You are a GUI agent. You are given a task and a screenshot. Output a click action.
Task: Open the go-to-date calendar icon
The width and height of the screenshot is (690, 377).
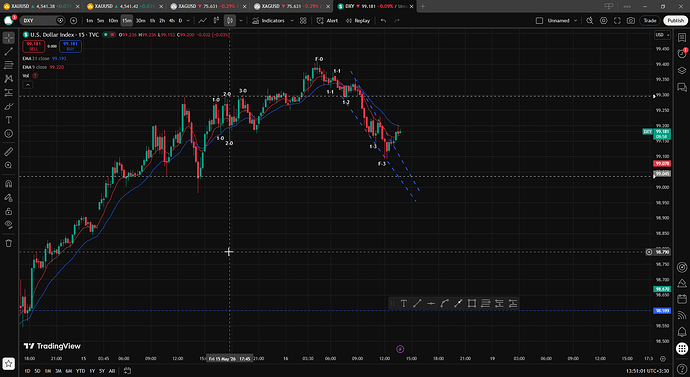tap(127, 371)
